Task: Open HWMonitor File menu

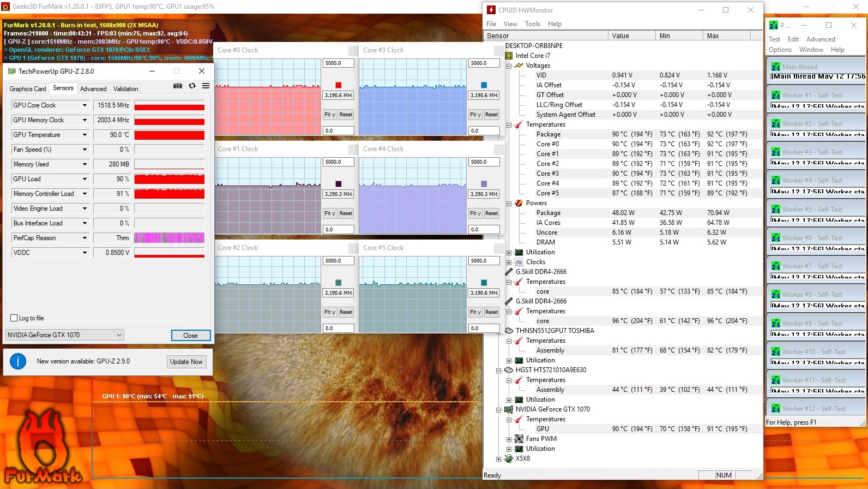Action: pos(491,24)
